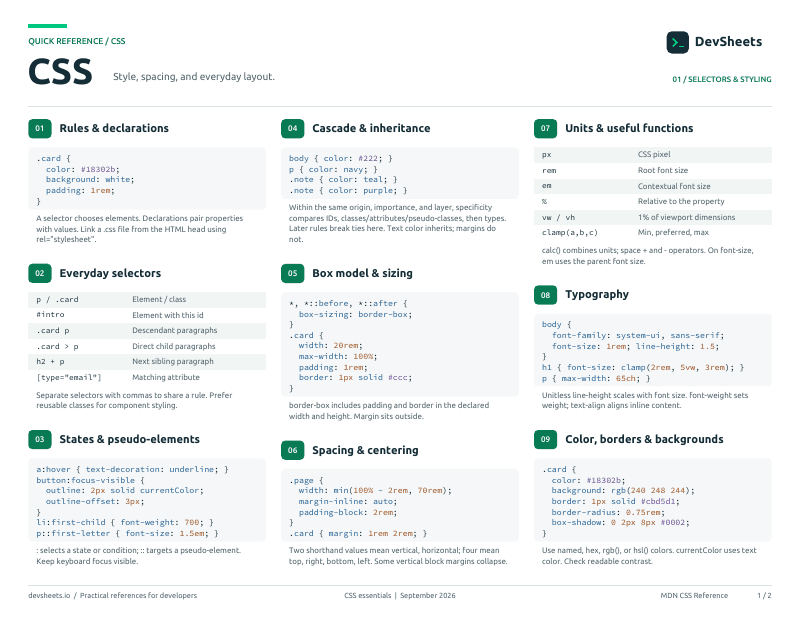Click the 'a:hover { text-decoration: underline; }' line
Screen dimensions: 800x619
[x=132, y=469]
